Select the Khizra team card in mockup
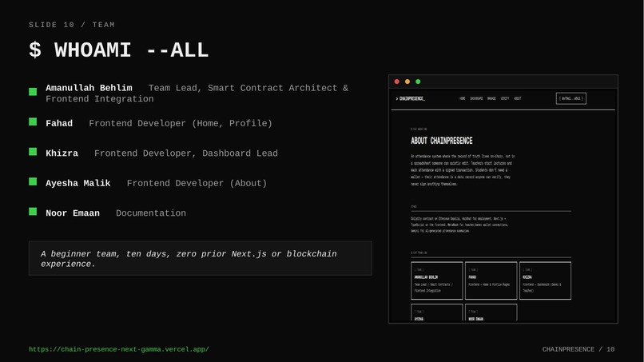Viewport: 644px width, 362px height. [545, 280]
